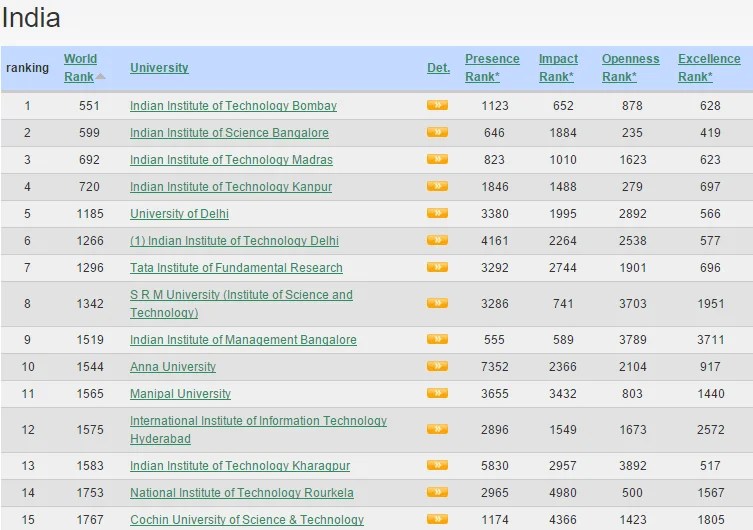The width and height of the screenshot is (753, 530).
Task: Open Indian Institute of Technology Kanpur link
Action: (231, 186)
